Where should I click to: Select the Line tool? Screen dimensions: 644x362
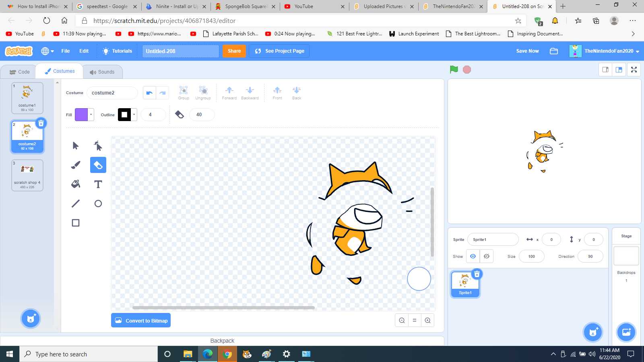pyautogui.click(x=75, y=203)
